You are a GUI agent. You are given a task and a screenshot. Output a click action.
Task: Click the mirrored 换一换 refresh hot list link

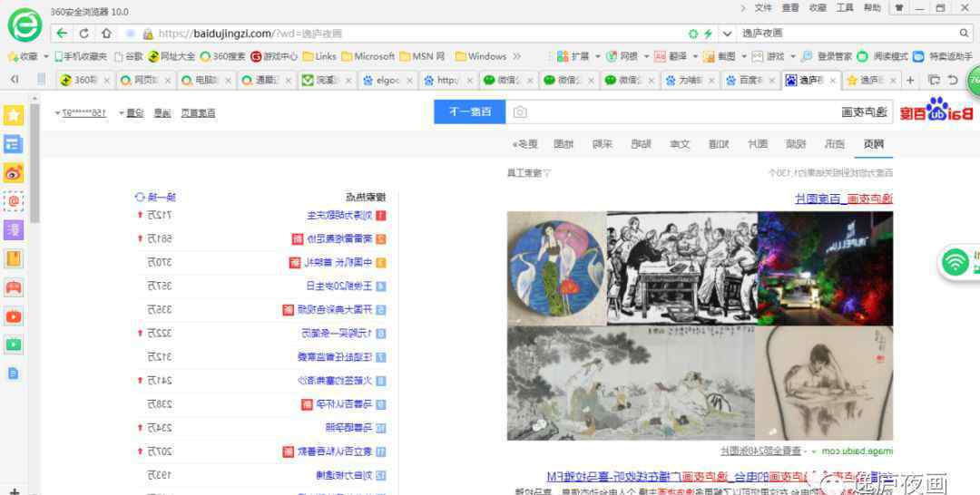coord(156,198)
